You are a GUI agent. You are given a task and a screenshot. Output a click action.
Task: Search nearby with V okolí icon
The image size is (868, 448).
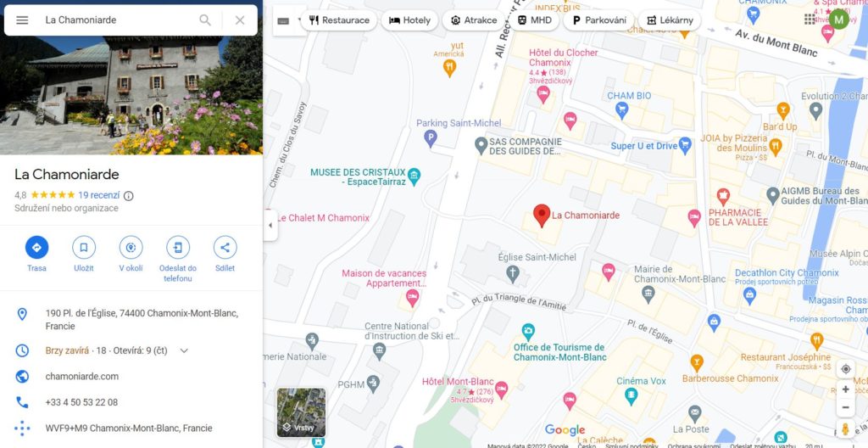tap(131, 247)
